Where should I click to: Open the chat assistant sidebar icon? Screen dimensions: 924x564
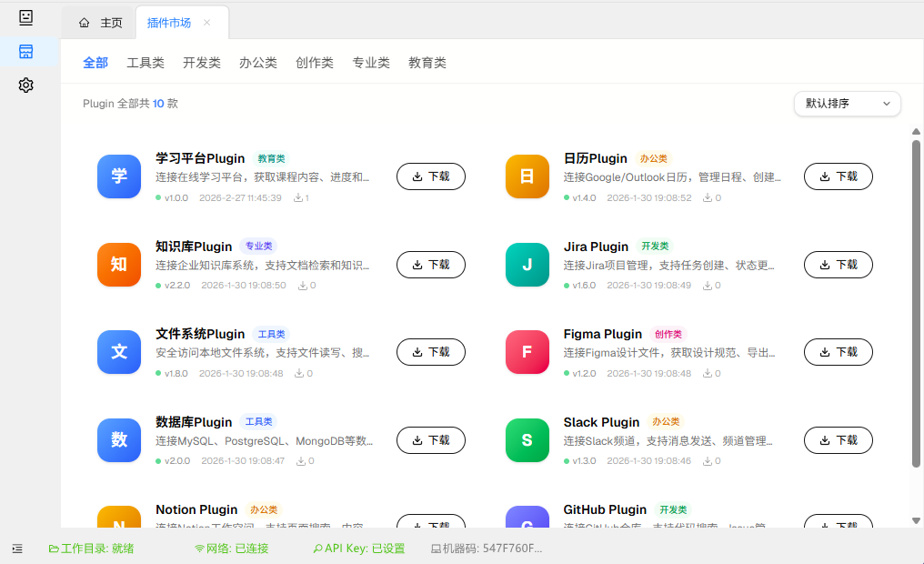[x=26, y=17]
